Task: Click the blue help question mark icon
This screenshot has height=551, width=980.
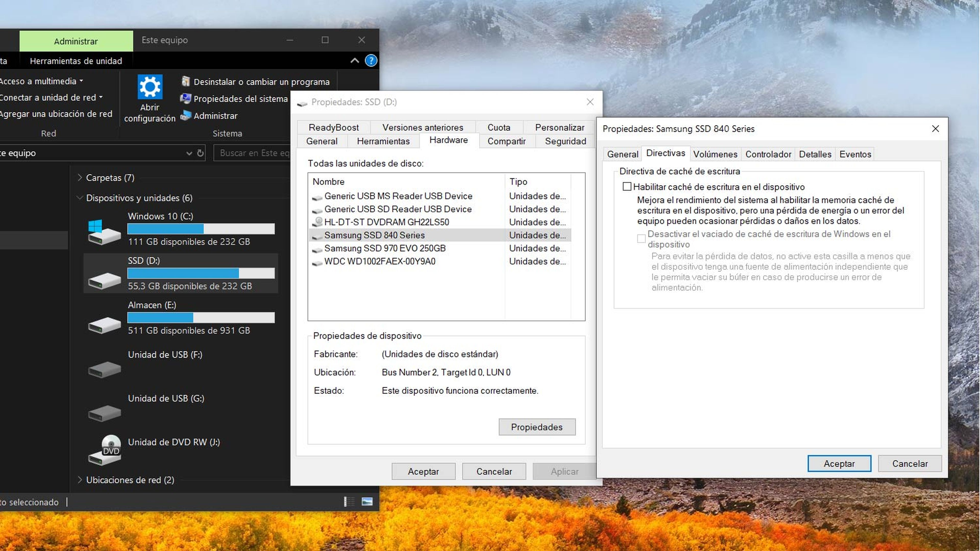Action: 371,60
